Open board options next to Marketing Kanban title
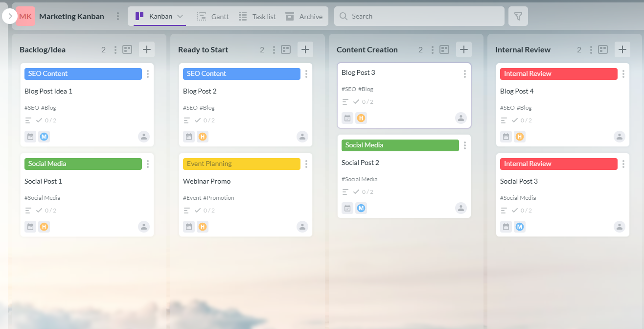644x329 pixels. [117, 16]
